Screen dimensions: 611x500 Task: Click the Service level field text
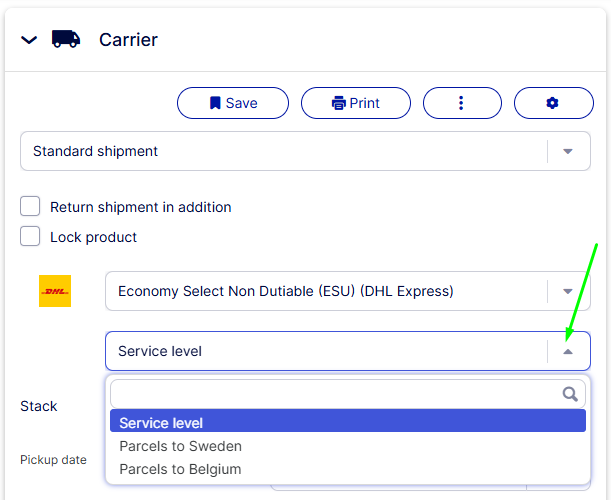[x=160, y=351]
